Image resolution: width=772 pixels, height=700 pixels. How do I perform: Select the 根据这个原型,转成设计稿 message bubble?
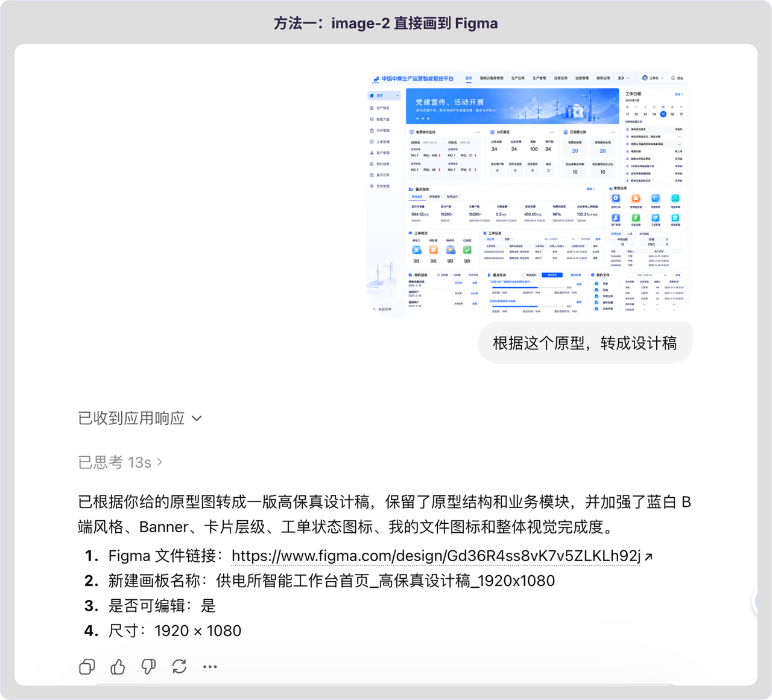585,343
